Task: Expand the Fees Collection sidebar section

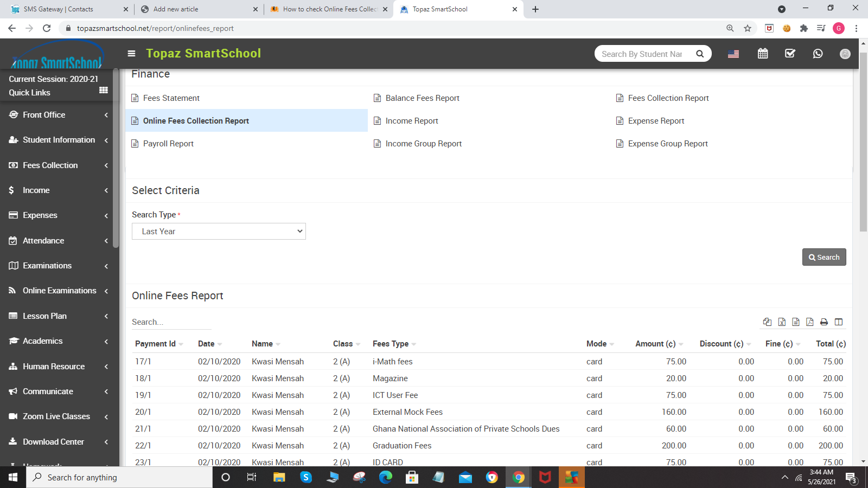Action: click(x=49, y=165)
